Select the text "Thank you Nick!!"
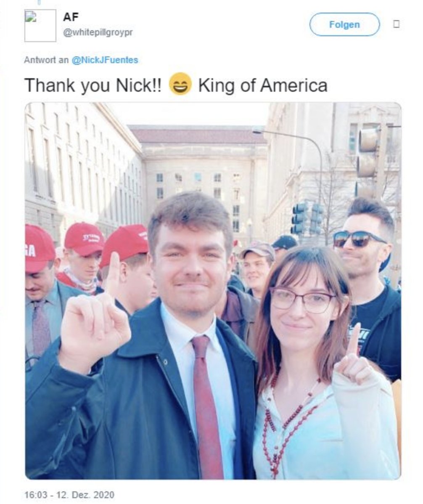Viewport: 423px width, 504px height. point(93,85)
